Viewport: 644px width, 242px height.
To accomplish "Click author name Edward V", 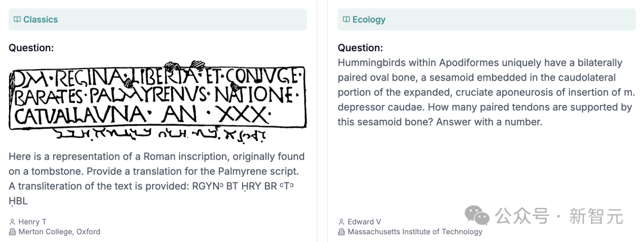I will [x=364, y=222].
